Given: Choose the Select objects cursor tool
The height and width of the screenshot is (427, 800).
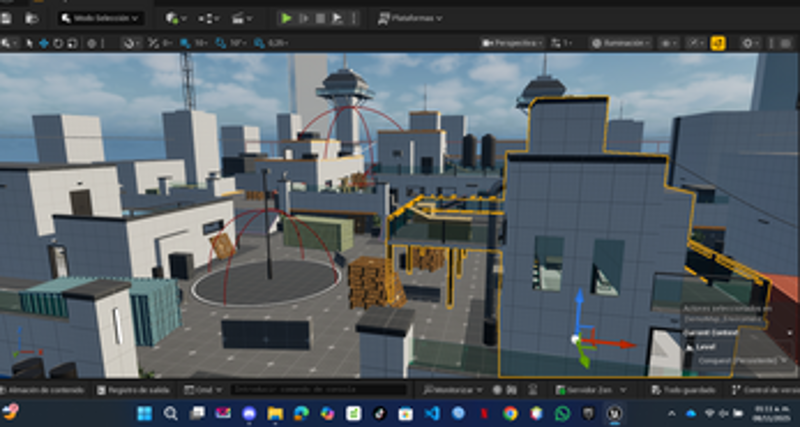Looking at the screenshot, I should pos(29,43).
